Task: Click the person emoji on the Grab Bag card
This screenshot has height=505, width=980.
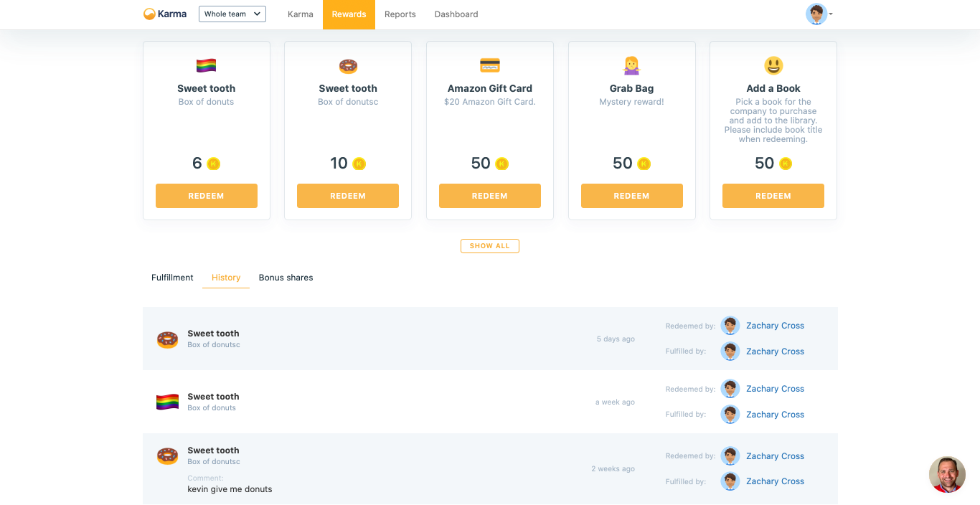Action: (631, 66)
